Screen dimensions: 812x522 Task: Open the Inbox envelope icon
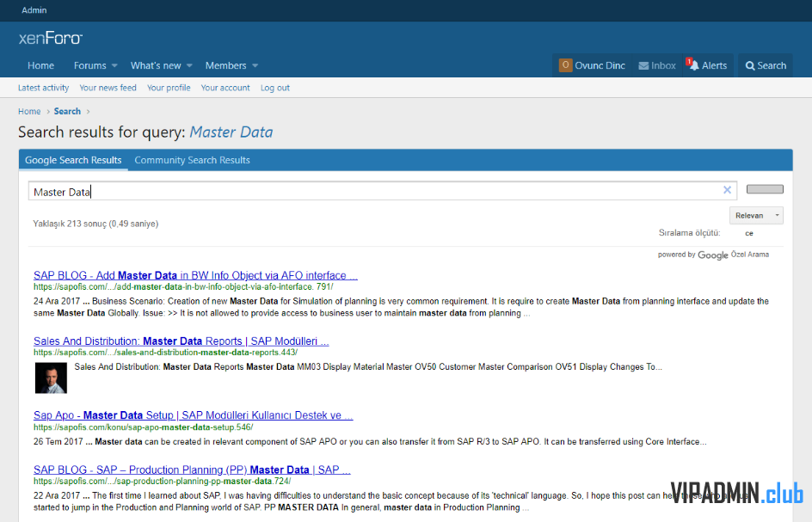[643, 65]
